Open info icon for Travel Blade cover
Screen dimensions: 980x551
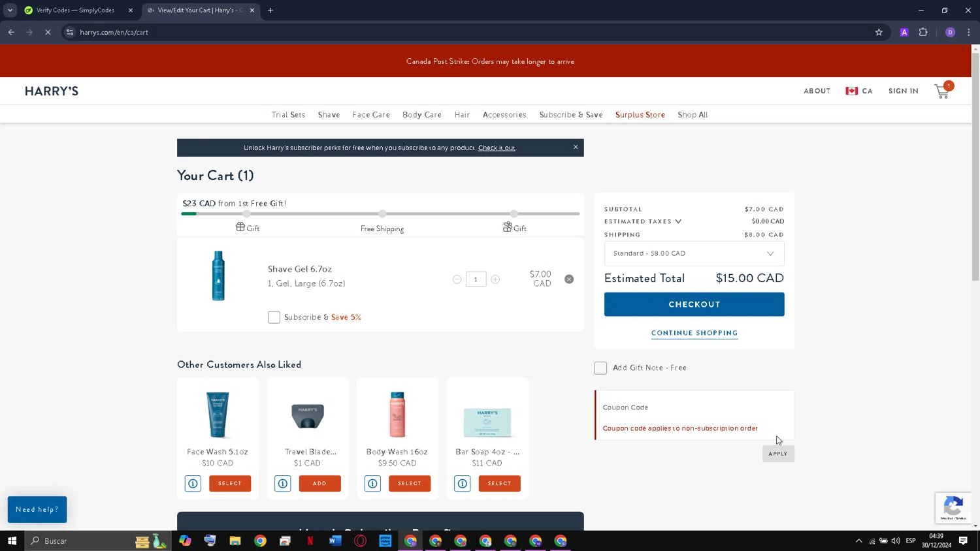(283, 484)
